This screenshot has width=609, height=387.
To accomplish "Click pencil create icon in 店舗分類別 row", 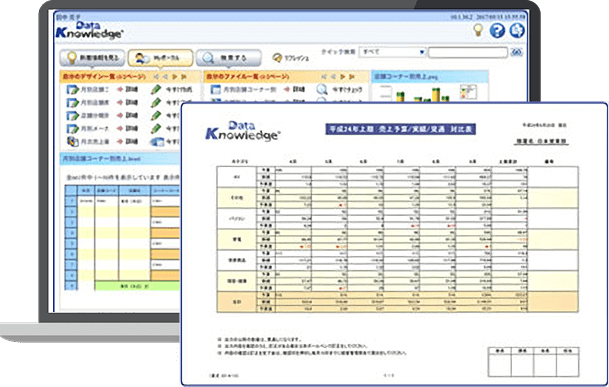I will pyautogui.click(x=156, y=115).
